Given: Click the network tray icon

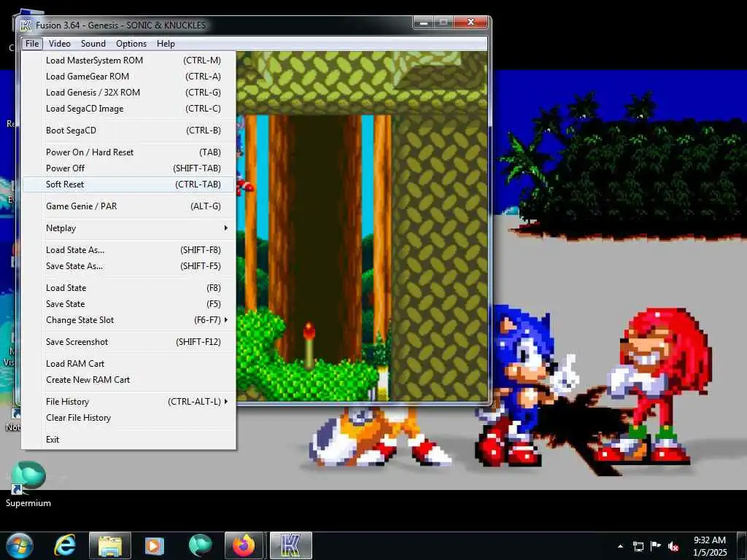Looking at the screenshot, I should pyautogui.click(x=638, y=546).
